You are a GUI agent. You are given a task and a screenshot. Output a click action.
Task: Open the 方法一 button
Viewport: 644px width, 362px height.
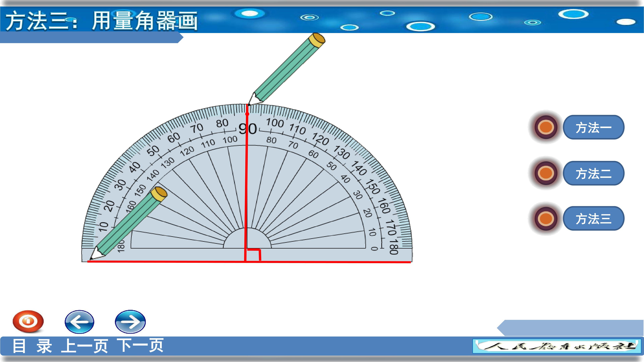pyautogui.click(x=594, y=127)
